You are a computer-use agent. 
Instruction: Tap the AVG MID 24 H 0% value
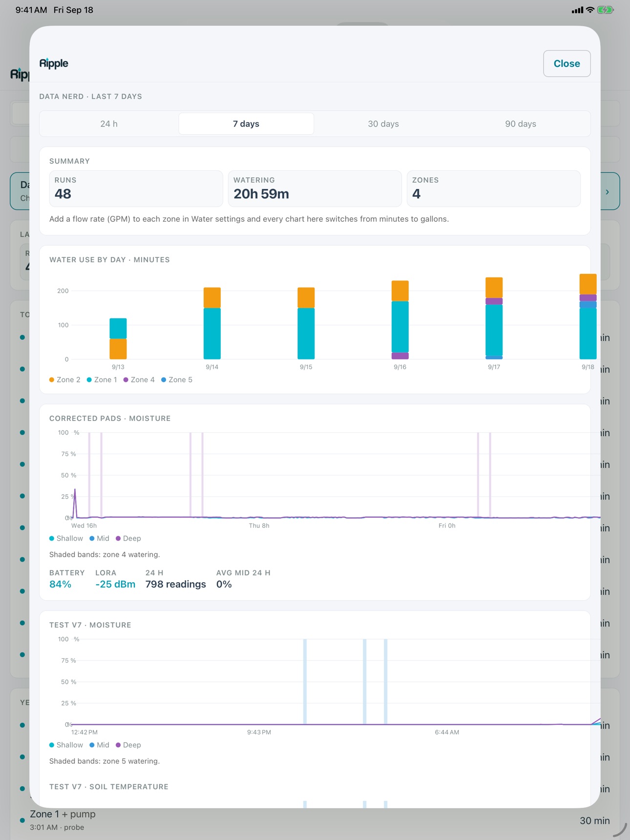point(224,584)
